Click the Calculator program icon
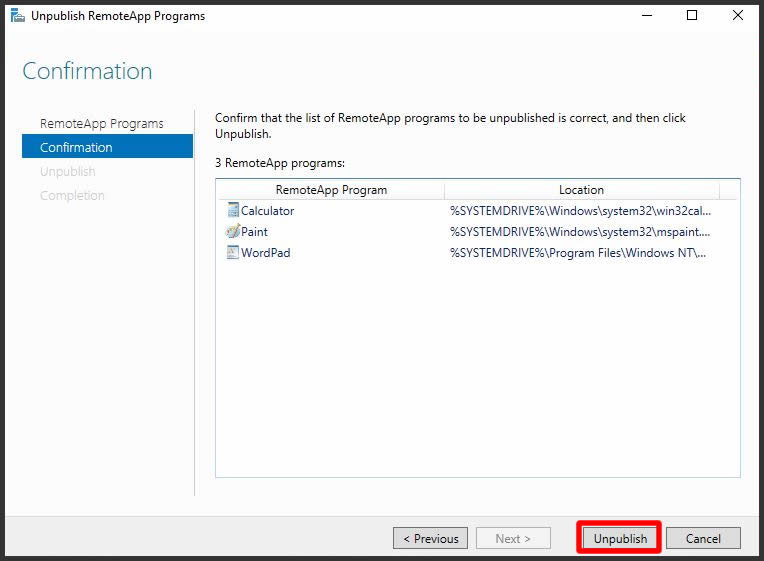 point(233,210)
